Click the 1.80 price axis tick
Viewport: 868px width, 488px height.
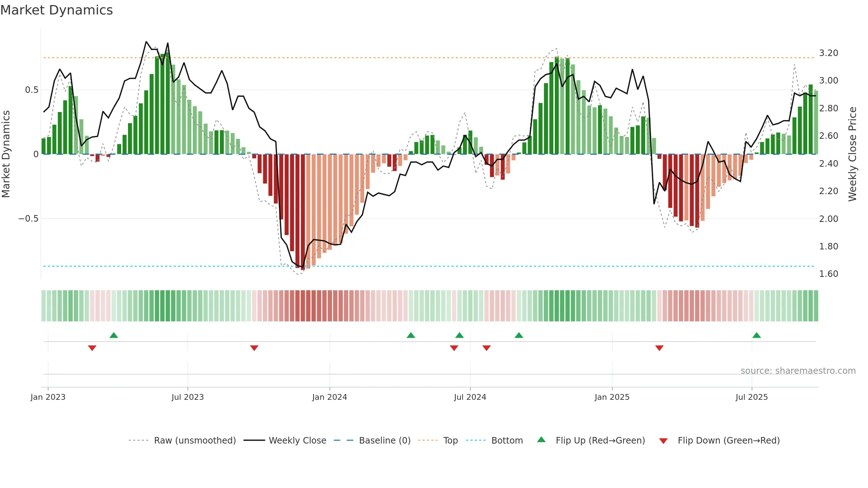click(829, 247)
